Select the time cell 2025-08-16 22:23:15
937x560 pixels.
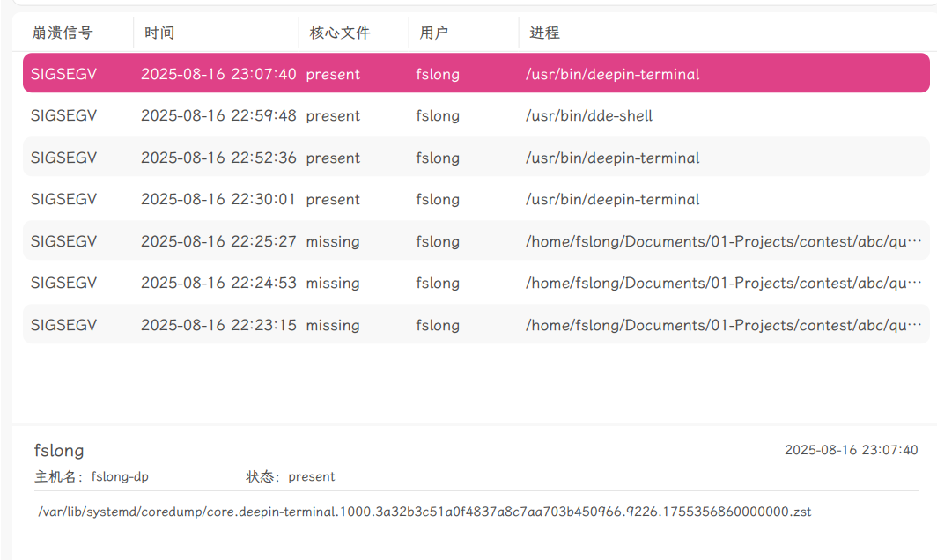click(x=218, y=325)
